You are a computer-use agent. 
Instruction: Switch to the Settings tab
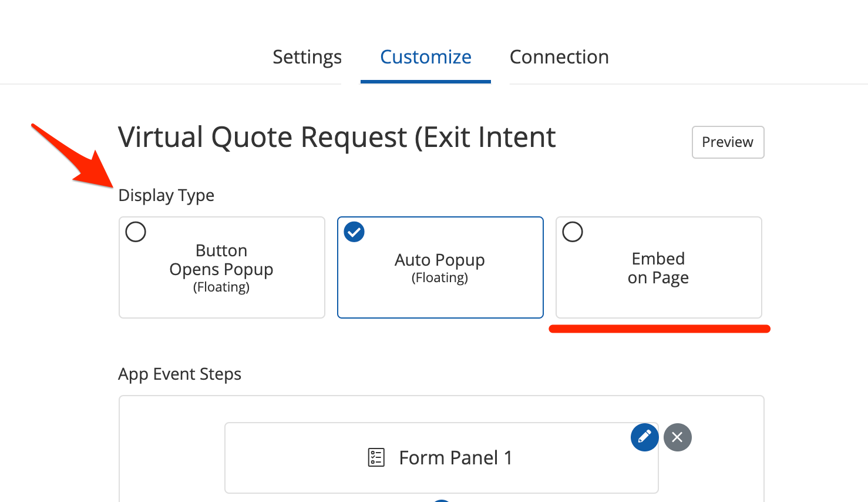[307, 57]
